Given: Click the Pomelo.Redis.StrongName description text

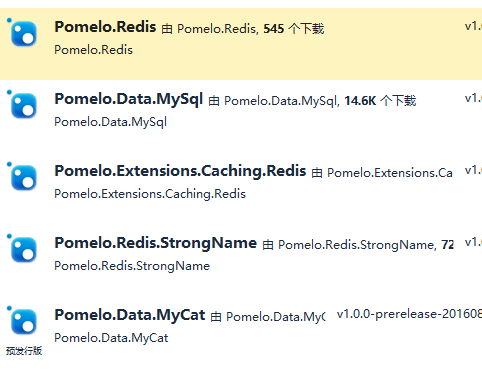Looking at the screenshot, I should click(132, 266).
